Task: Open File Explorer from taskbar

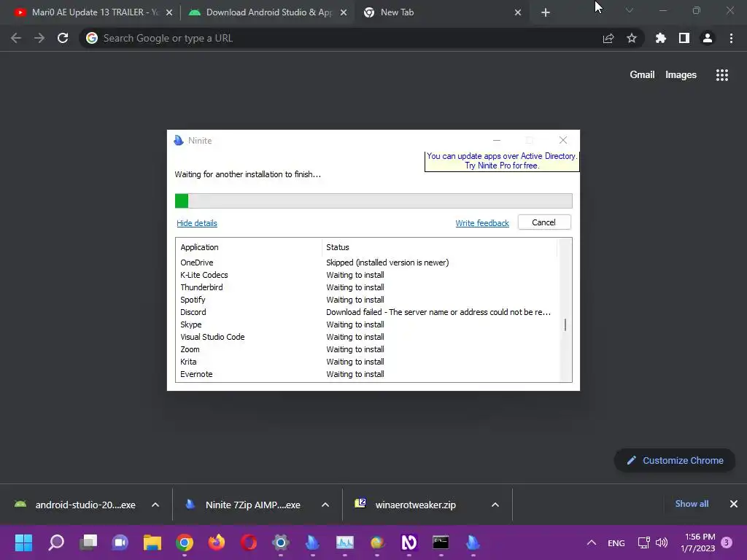Action: (152, 542)
